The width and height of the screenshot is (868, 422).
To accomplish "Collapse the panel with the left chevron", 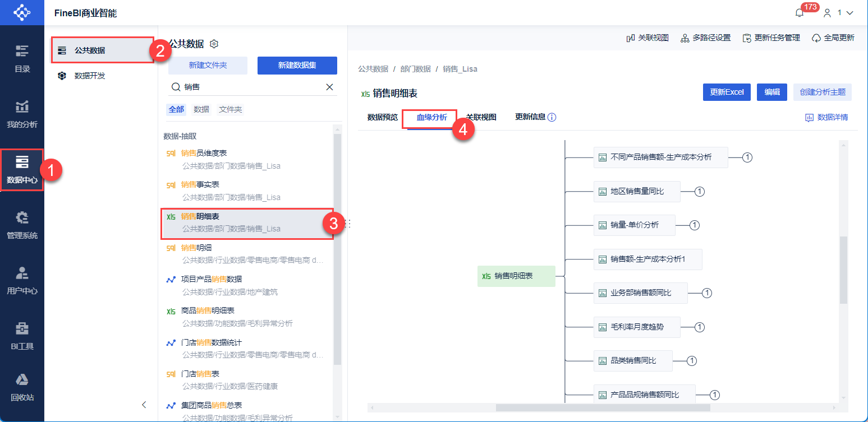I will [144, 404].
